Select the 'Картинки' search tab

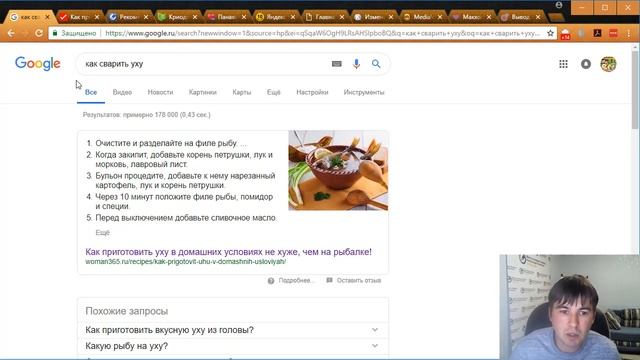pos(202,92)
